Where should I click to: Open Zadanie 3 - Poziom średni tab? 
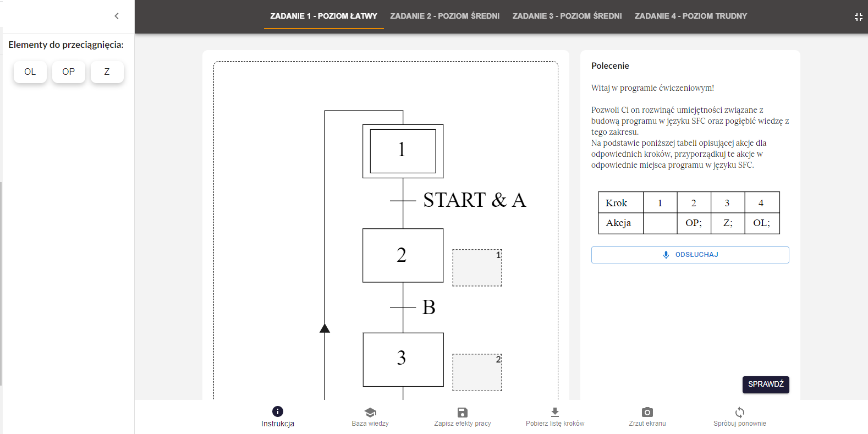pos(567,16)
